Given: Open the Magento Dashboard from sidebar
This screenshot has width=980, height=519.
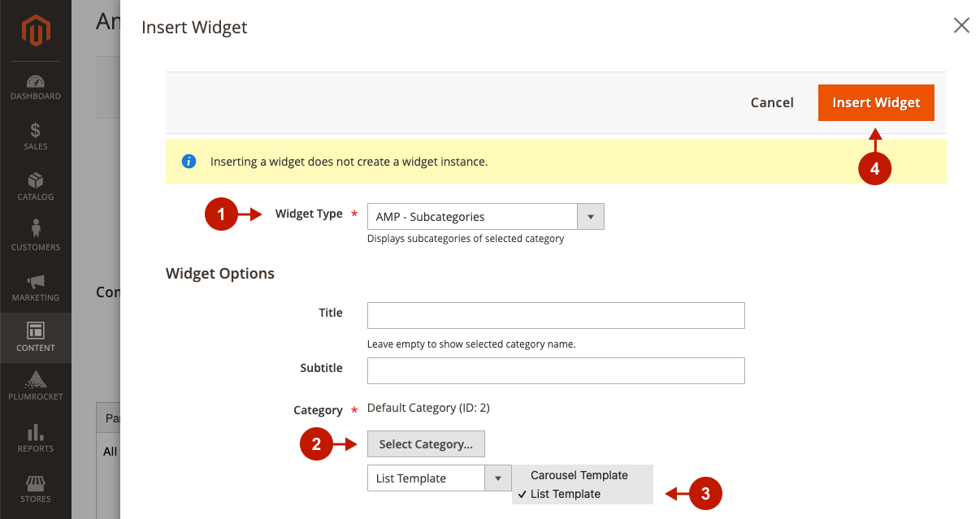Looking at the screenshot, I should 36,88.
